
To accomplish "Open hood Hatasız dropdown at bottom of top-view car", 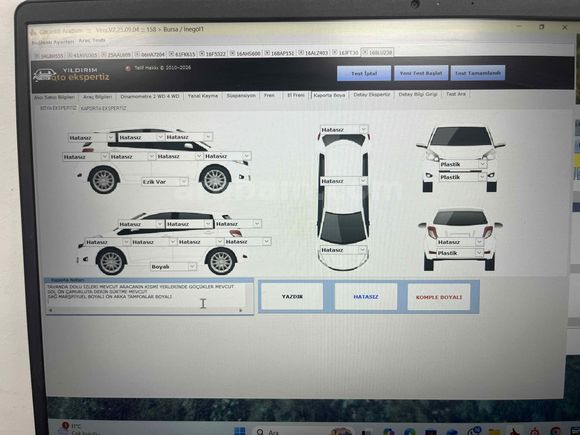I will coord(362,250).
